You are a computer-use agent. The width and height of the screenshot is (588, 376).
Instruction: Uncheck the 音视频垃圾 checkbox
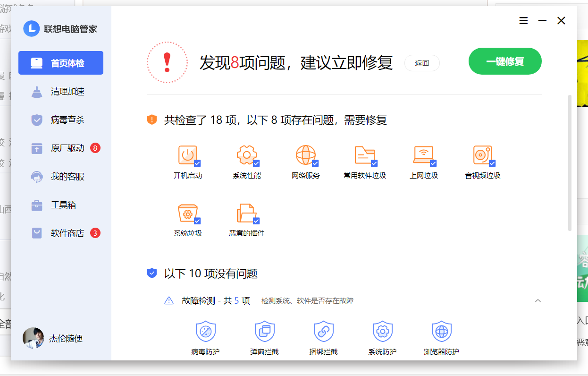click(x=492, y=163)
